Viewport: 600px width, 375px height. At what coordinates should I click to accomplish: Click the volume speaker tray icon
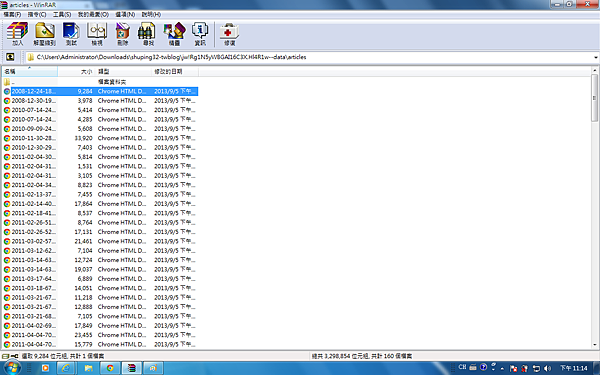click(x=548, y=368)
